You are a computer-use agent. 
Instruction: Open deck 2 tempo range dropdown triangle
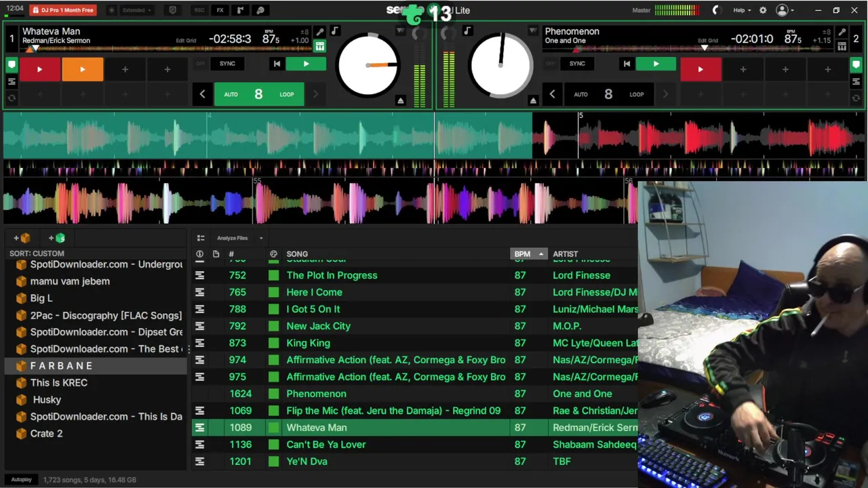click(533, 31)
